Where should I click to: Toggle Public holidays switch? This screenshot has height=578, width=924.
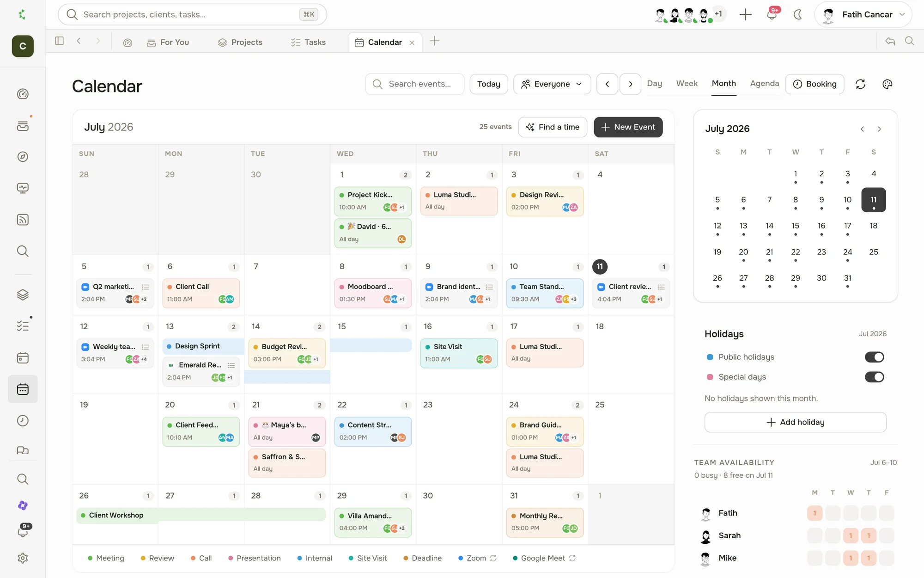click(874, 357)
